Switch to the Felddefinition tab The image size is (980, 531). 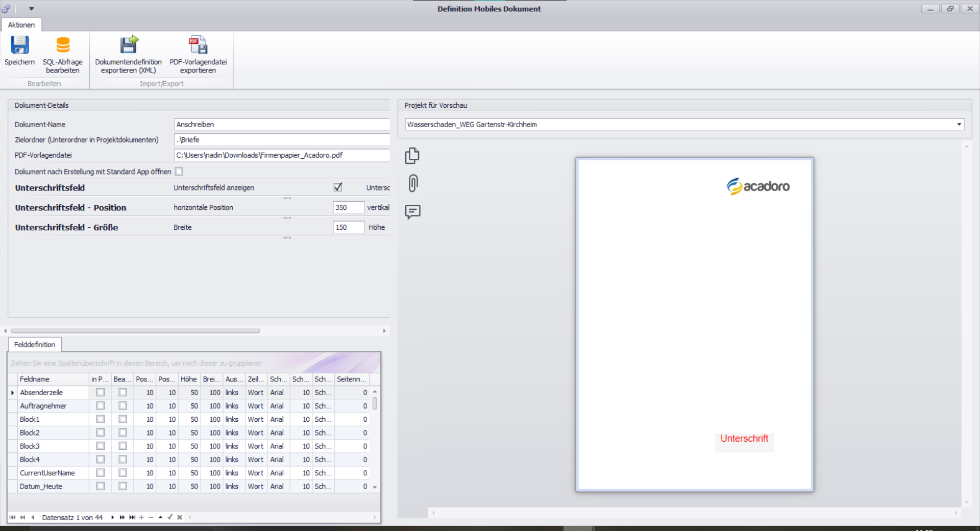pos(35,345)
